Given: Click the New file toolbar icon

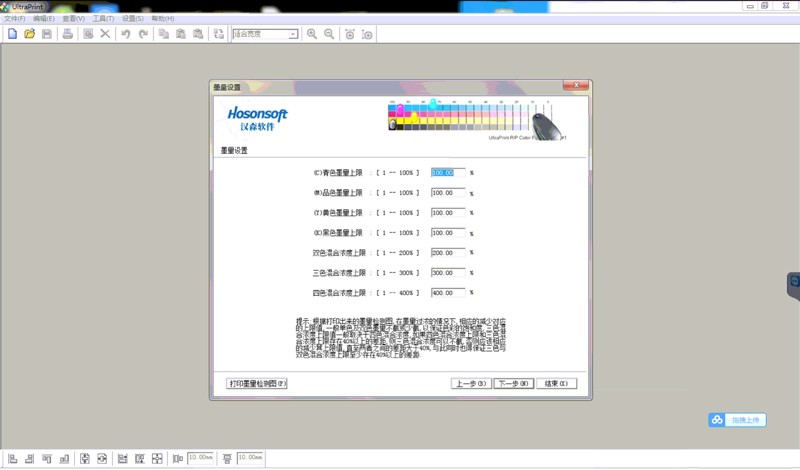Looking at the screenshot, I should (x=12, y=34).
